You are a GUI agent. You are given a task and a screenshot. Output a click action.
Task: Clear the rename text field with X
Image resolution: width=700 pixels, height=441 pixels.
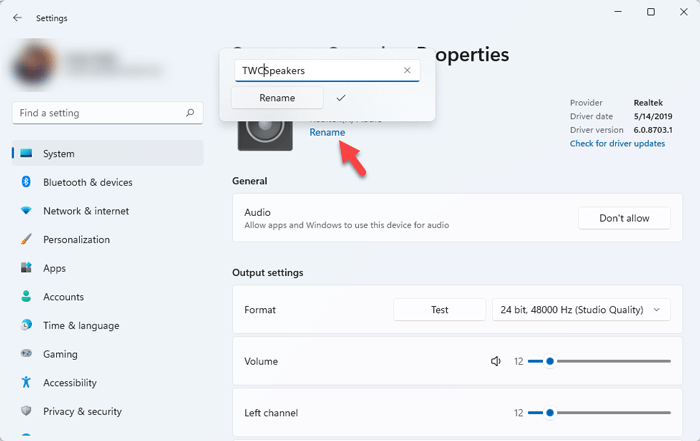pyautogui.click(x=407, y=71)
